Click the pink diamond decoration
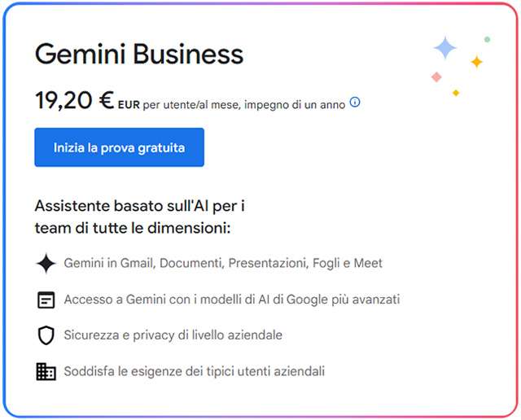Viewport: 521px width, 420px height. (436, 77)
